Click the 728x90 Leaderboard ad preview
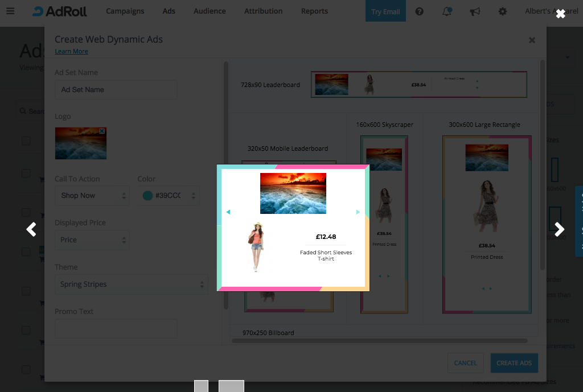The image size is (583, 392). point(419,85)
